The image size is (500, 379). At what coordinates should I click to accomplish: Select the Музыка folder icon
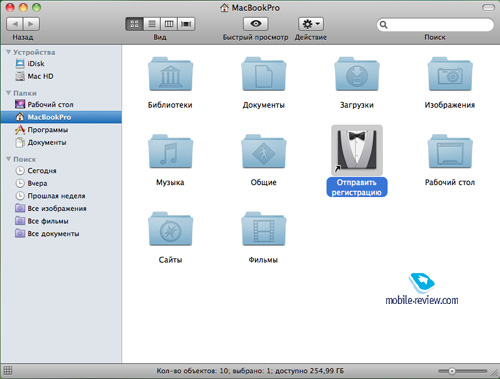pyautogui.click(x=170, y=151)
